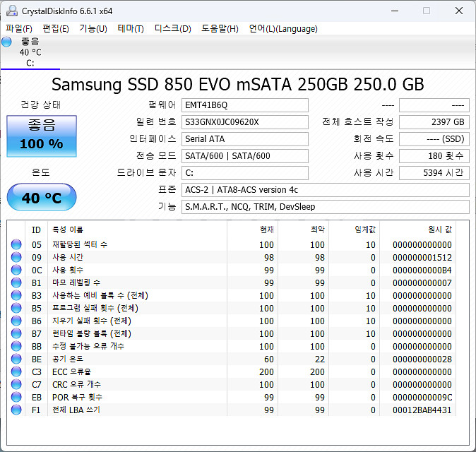The width and height of the screenshot is (476, 452).
Task: Click the 현재 column header
Action: pyautogui.click(x=253, y=230)
